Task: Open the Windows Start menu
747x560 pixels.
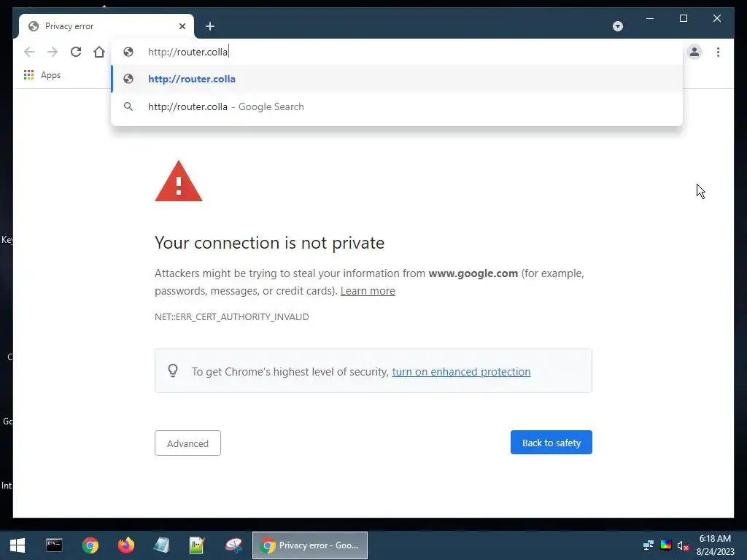Action: [x=18, y=545]
